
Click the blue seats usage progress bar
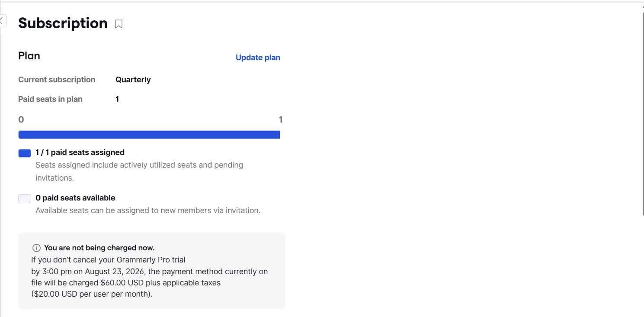[x=149, y=135]
